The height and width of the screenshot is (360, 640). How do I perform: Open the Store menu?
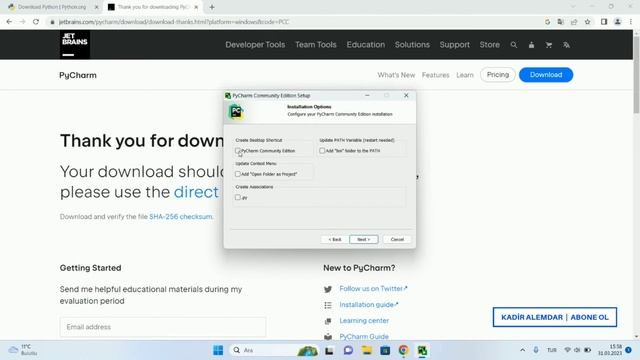tap(489, 45)
